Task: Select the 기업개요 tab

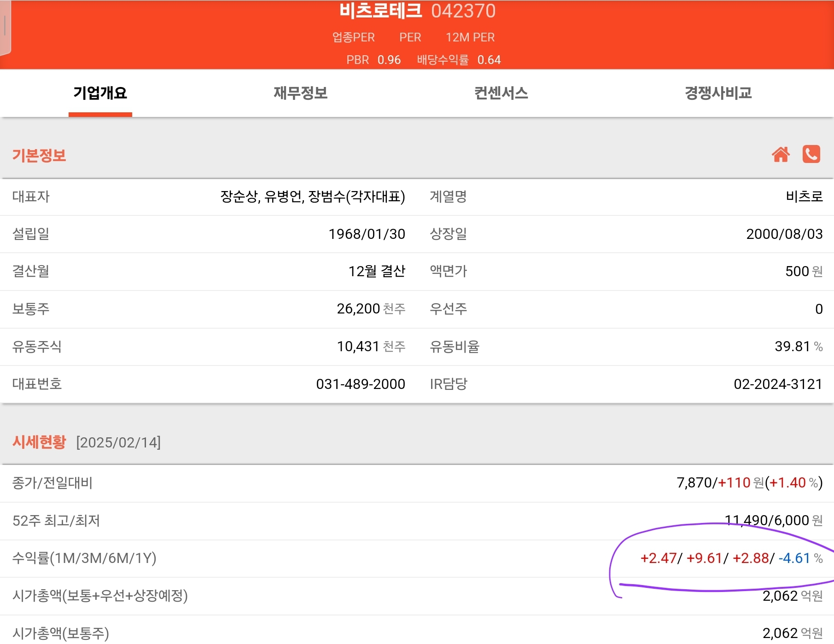Action: (x=100, y=93)
